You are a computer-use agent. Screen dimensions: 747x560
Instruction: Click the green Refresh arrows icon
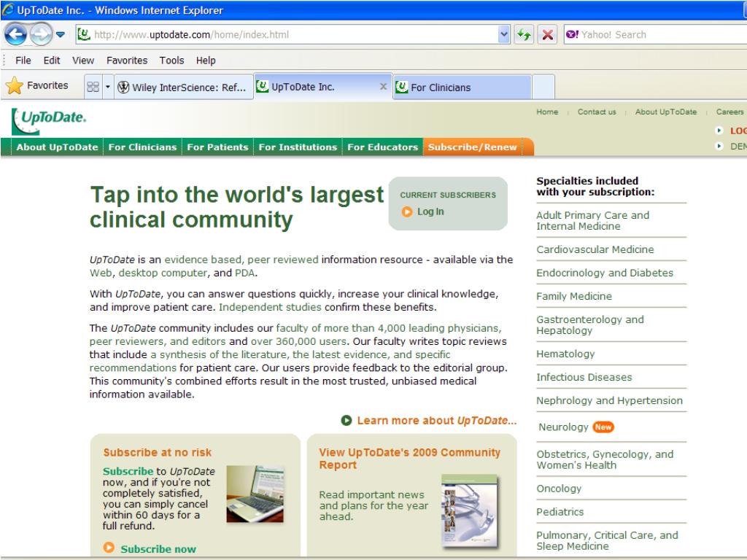tap(524, 34)
